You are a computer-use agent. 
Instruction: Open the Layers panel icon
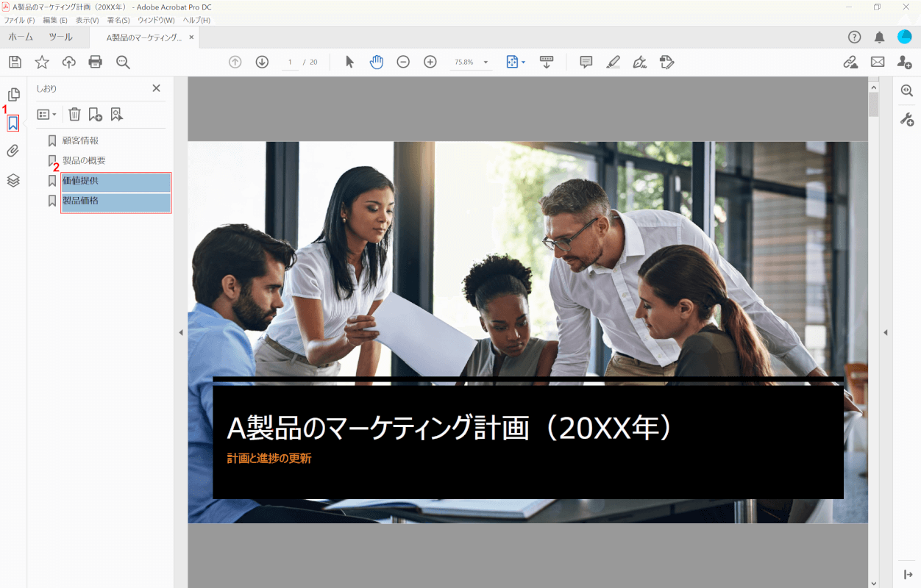(13, 180)
